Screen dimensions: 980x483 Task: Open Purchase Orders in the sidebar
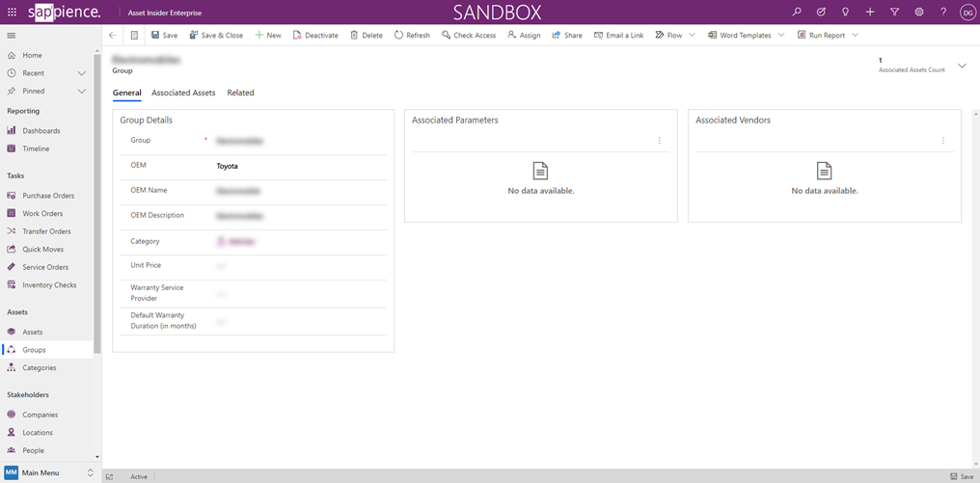(48, 196)
